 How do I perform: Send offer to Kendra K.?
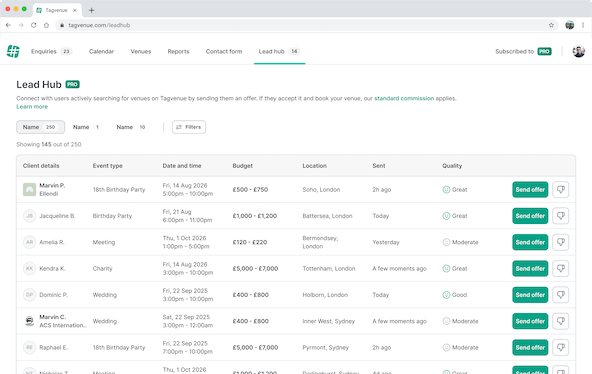530,268
